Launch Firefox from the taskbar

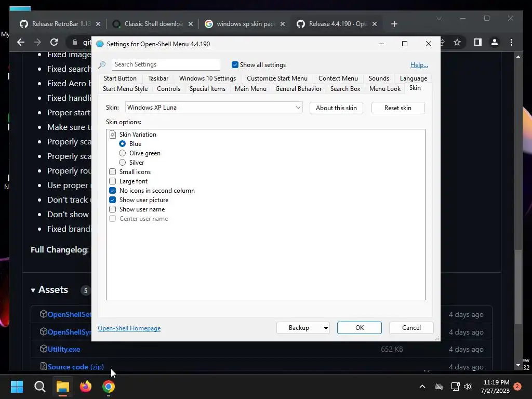86,387
